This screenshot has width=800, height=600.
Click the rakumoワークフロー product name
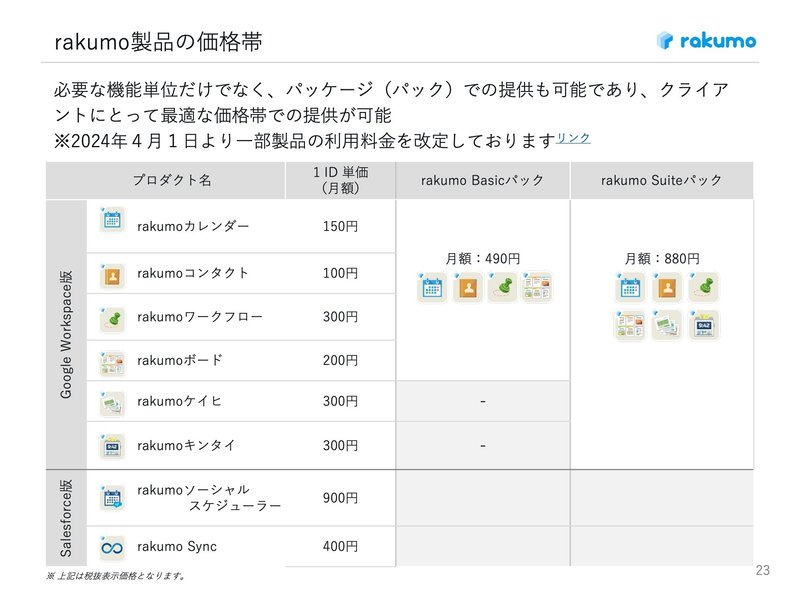(199, 317)
